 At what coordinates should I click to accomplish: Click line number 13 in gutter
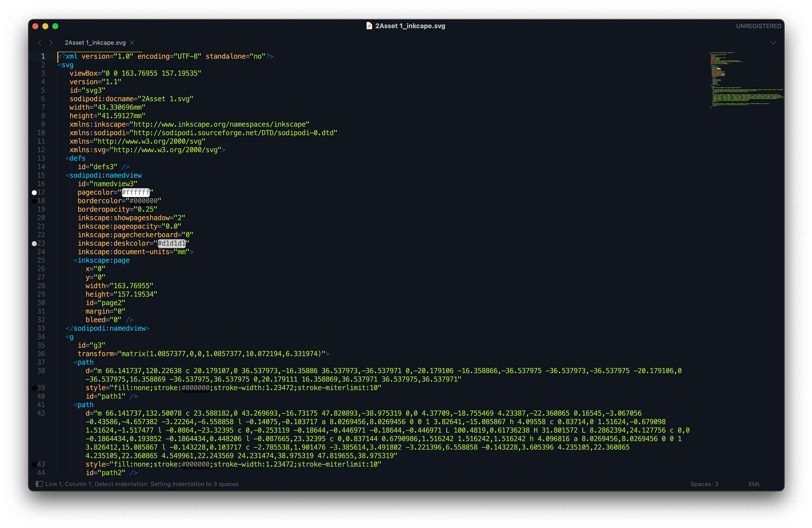point(41,158)
